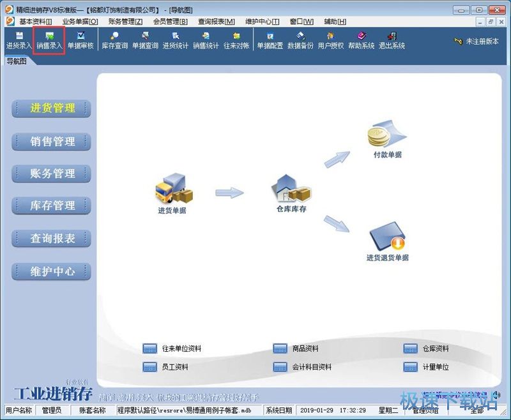
Task: Open the 进货统计 purchase statistics icon
Action: (x=176, y=40)
